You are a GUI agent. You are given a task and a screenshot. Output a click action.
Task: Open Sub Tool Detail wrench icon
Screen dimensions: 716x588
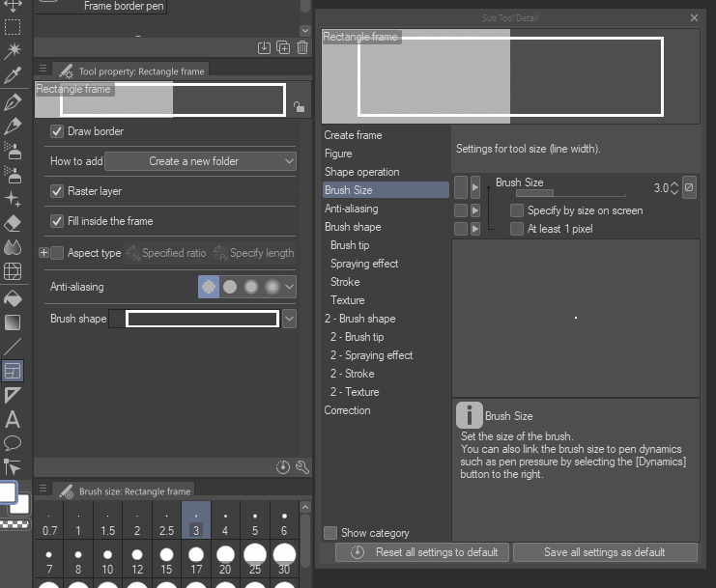coord(301,467)
